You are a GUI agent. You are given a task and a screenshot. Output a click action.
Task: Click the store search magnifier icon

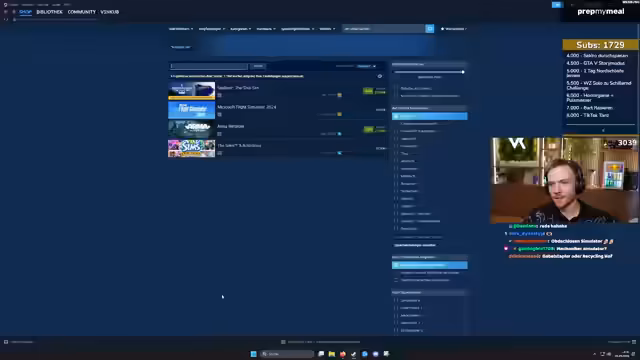tap(429, 29)
